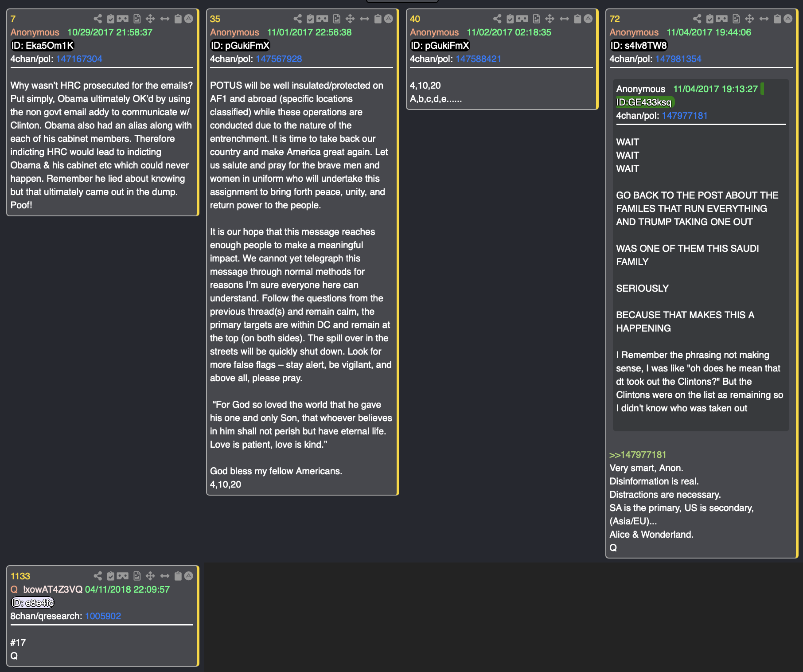Screen dimensions: 803x672
Task: Open the 4chan/pol link 147167304
Action: point(79,59)
